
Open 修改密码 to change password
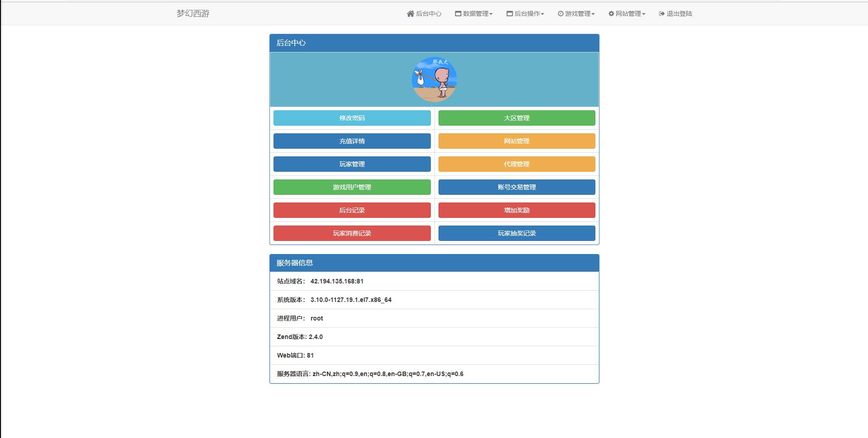(x=352, y=118)
